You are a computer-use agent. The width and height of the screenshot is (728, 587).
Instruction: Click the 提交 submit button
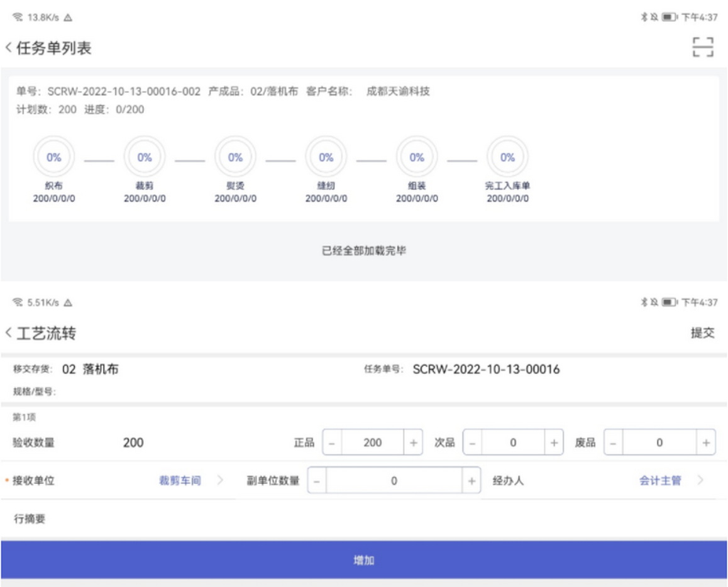702,334
